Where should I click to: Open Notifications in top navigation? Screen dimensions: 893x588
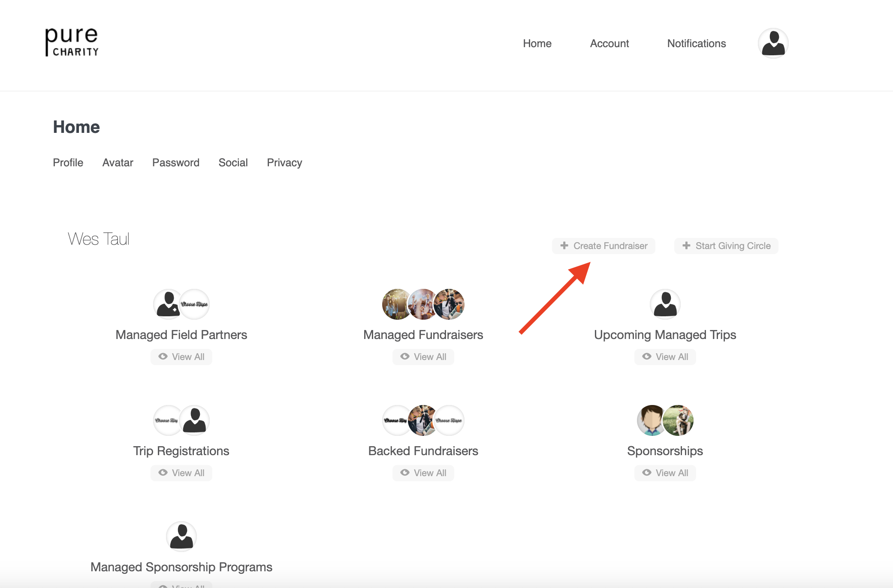[696, 43]
